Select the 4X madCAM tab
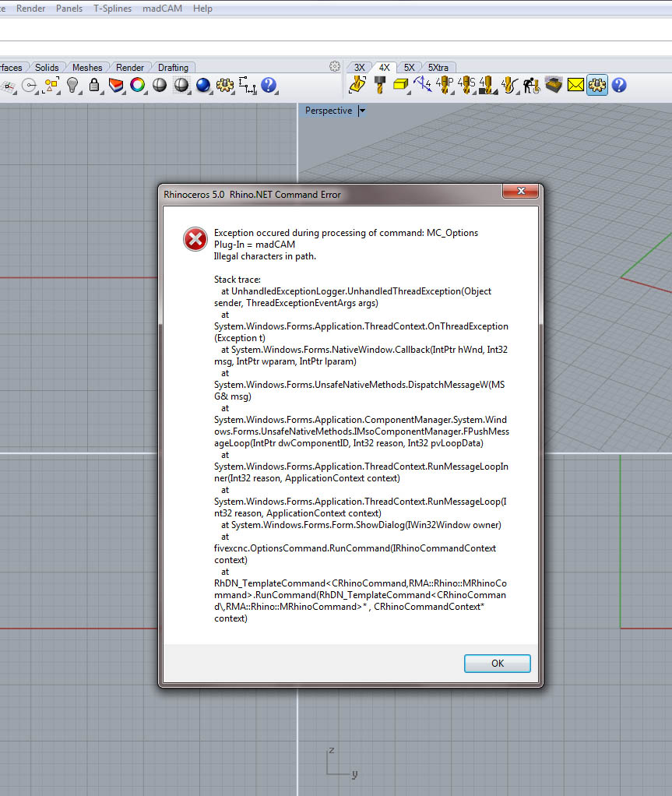The width and height of the screenshot is (672, 796). click(x=384, y=68)
